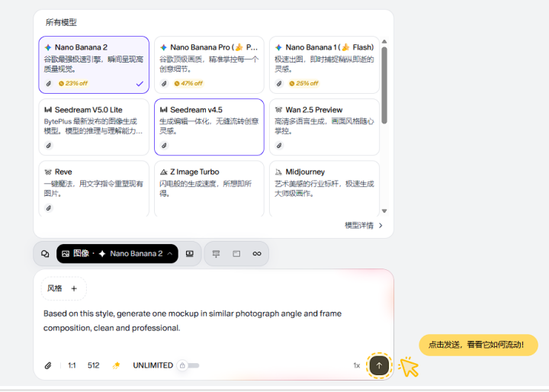Change the 1:1 aspect ratio setting
Screen dimensions: 549x392
(x=72, y=365)
